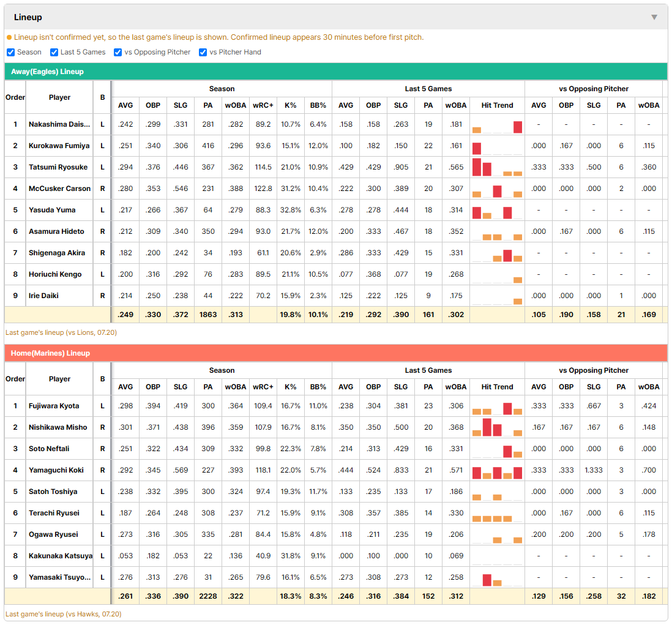Click Tatsumi Ryosuke hit trend chart
The image size is (672, 625).
(497, 167)
